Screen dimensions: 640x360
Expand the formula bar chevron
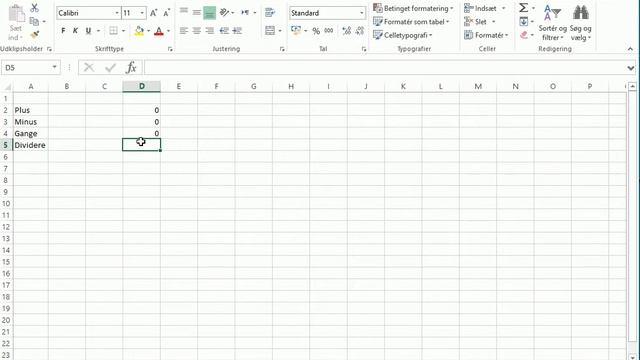click(x=631, y=68)
